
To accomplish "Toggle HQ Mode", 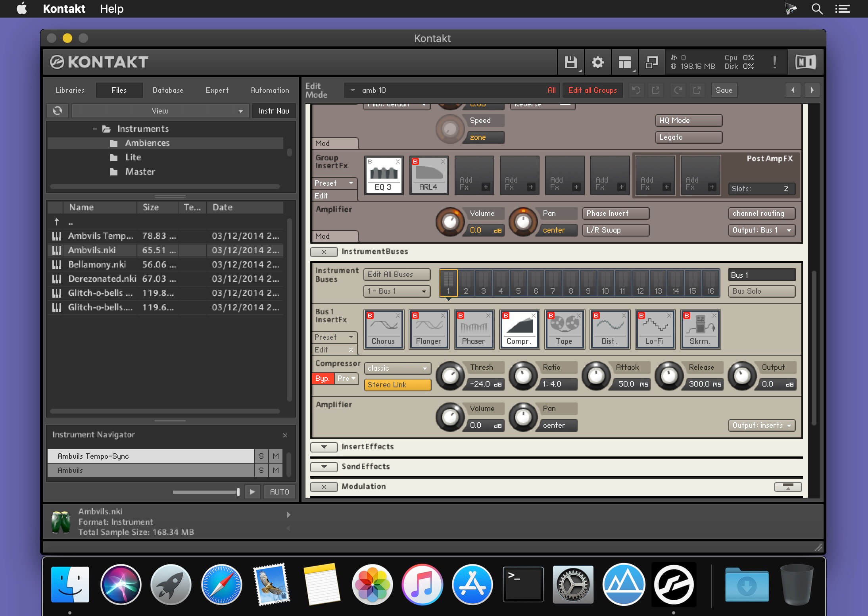I will tap(689, 120).
